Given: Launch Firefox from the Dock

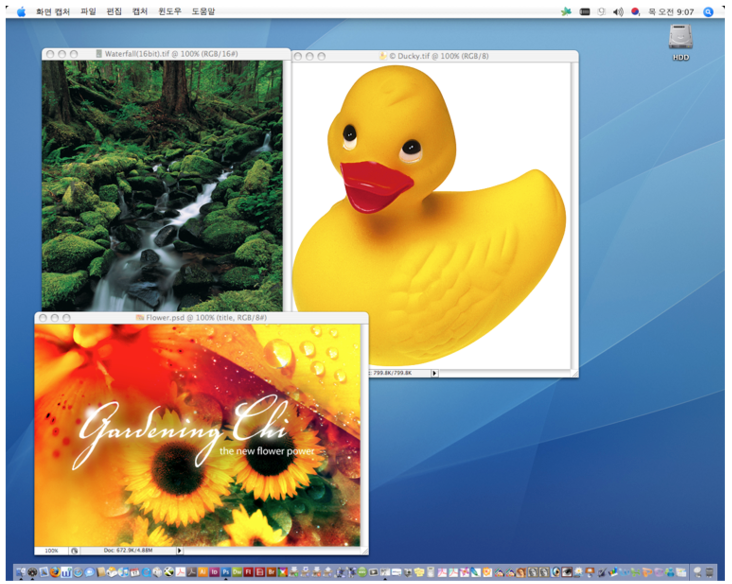Looking at the screenshot, I should [x=55, y=572].
